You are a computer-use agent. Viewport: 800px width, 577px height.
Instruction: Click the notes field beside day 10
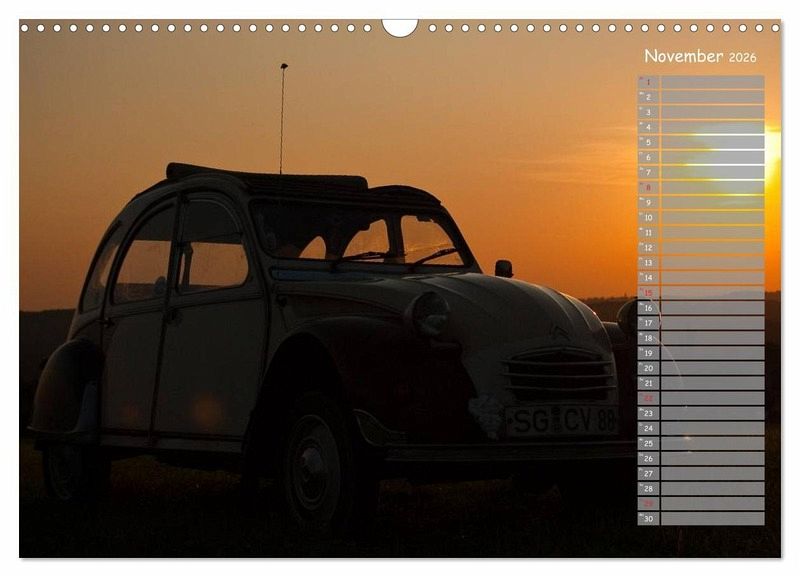coord(713,217)
